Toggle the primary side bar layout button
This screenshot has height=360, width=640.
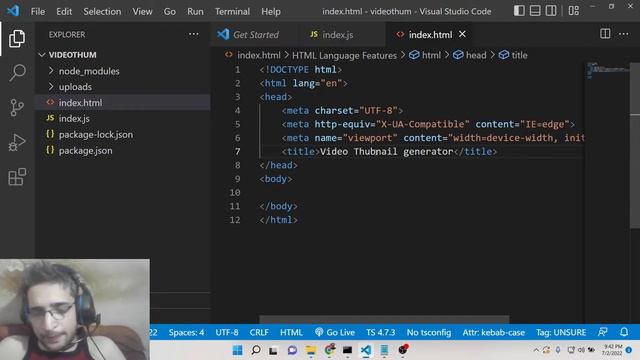pos(519,11)
